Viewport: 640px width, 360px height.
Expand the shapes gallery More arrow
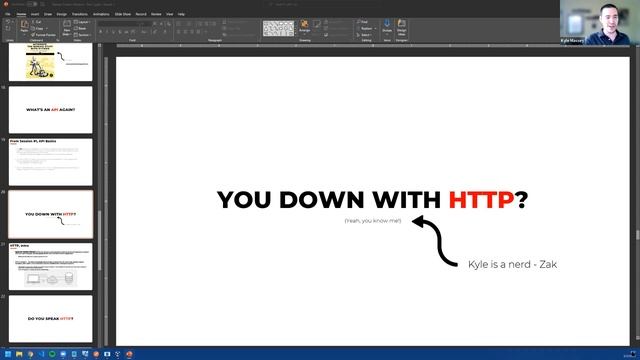click(x=296, y=34)
